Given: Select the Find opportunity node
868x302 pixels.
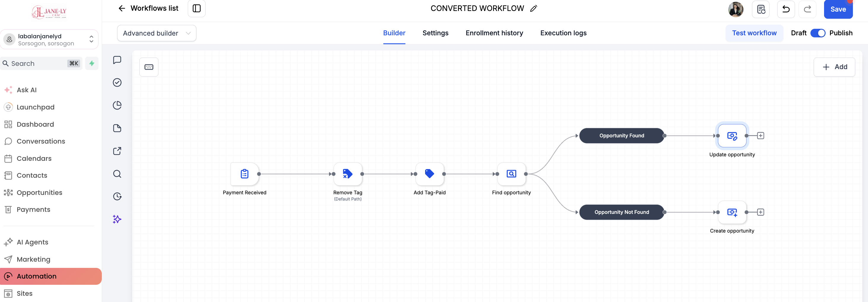Looking at the screenshot, I should (511, 174).
